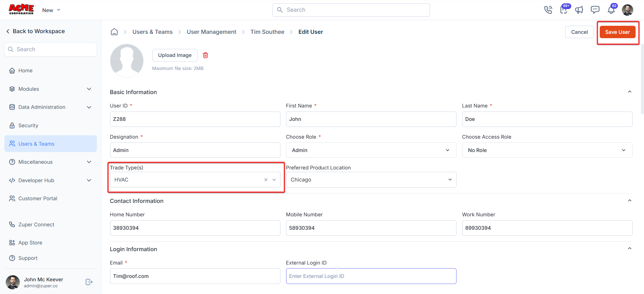Click the Work Number field
This screenshot has width=644, height=294.
pos(547,228)
